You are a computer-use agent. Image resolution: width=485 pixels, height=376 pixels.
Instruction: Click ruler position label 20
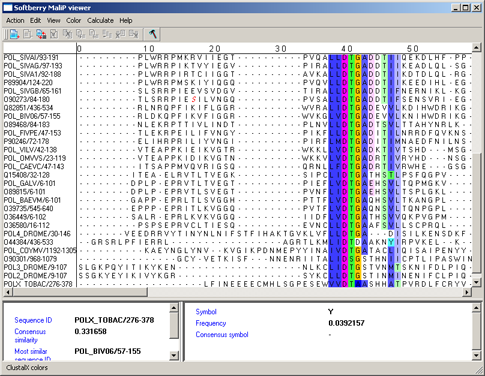click(x=215, y=49)
